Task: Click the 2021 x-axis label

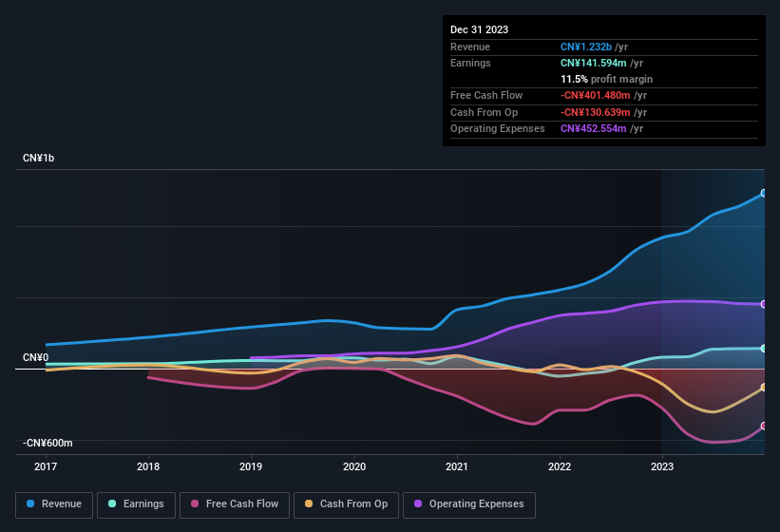Action: [457, 466]
